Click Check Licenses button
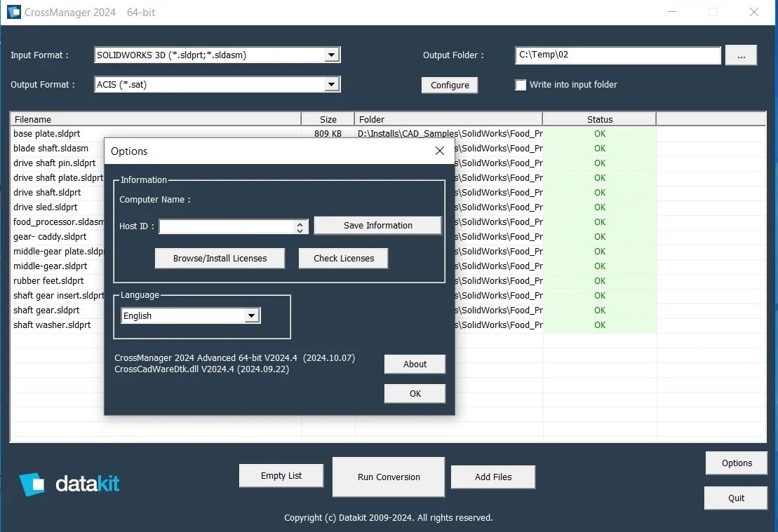The image size is (778, 532). point(343,259)
